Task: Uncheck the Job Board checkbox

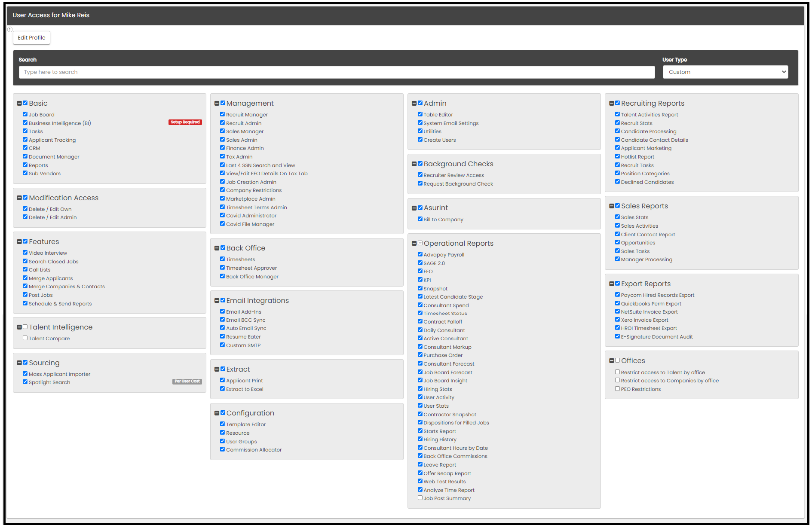Action: pyautogui.click(x=25, y=114)
